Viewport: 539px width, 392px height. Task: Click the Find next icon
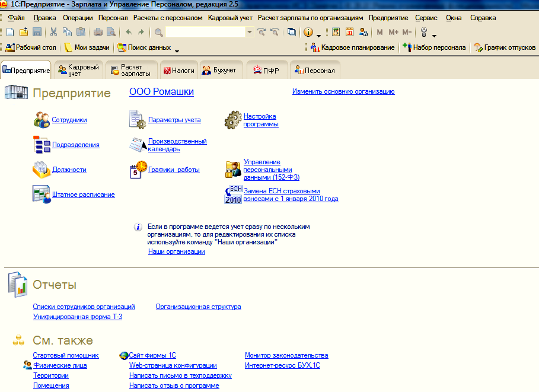[261, 32]
